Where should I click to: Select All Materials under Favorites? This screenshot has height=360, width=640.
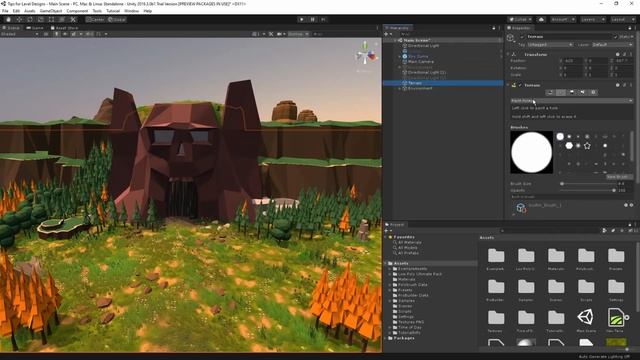[409, 242]
